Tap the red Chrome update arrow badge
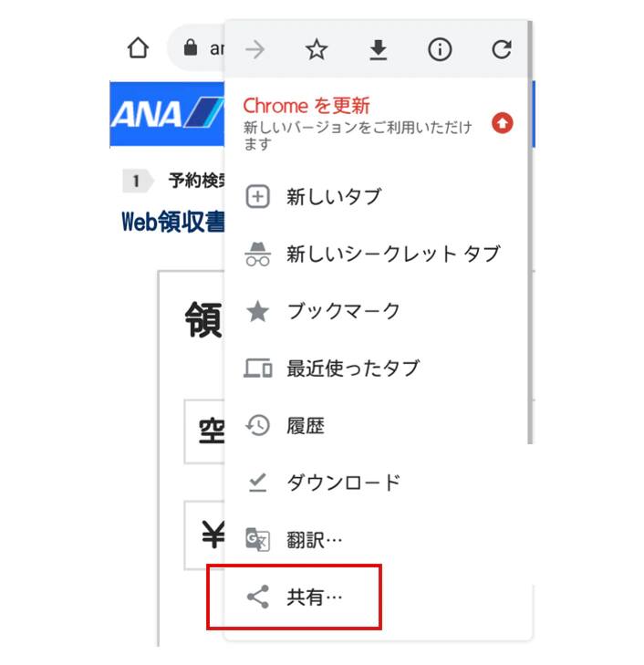Screen dimensions: 644x665 click(x=503, y=123)
